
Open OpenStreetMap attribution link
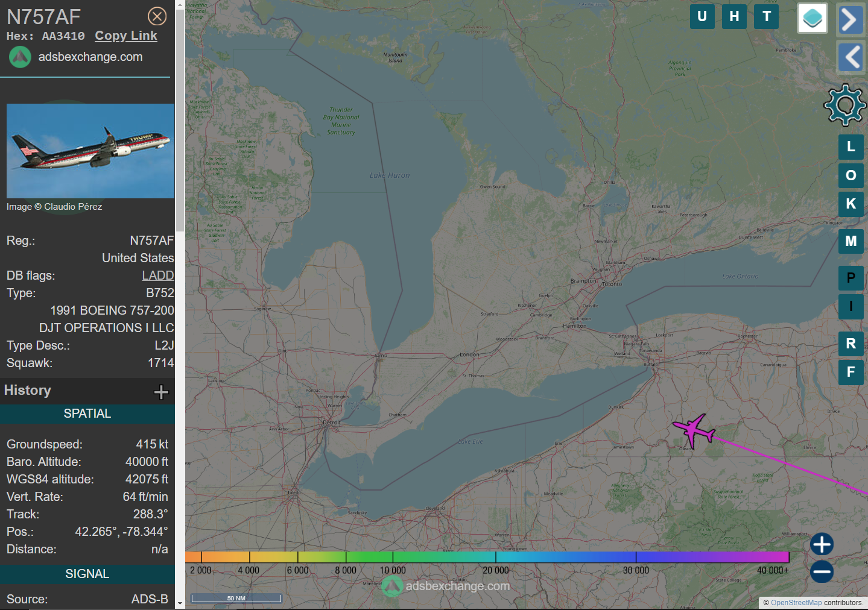[796, 603]
